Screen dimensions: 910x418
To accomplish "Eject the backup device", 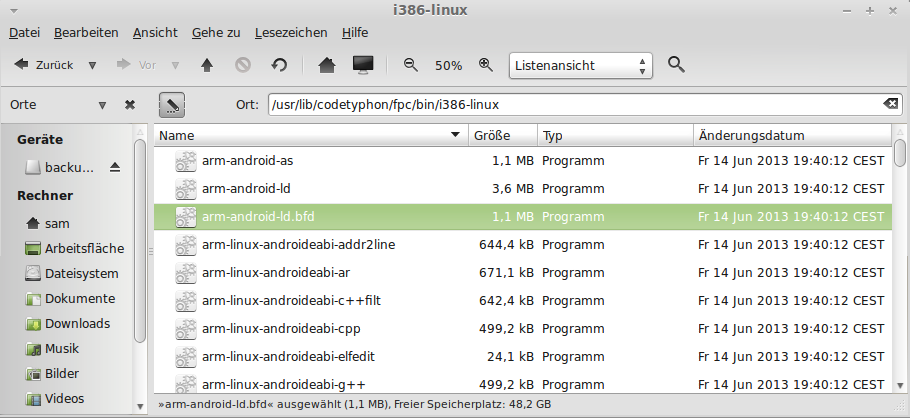I will [x=115, y=168].
